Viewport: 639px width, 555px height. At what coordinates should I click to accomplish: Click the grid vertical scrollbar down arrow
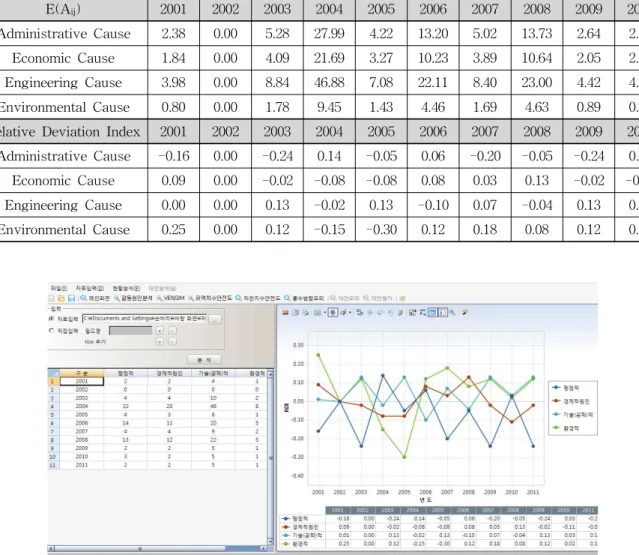(x=270, y=542)
